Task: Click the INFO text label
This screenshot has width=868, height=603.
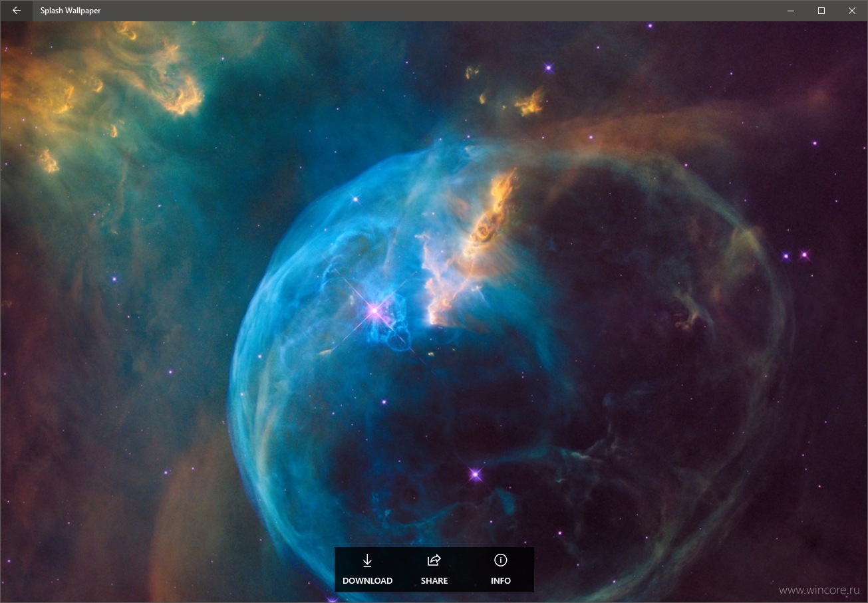Action: point(501,581)
